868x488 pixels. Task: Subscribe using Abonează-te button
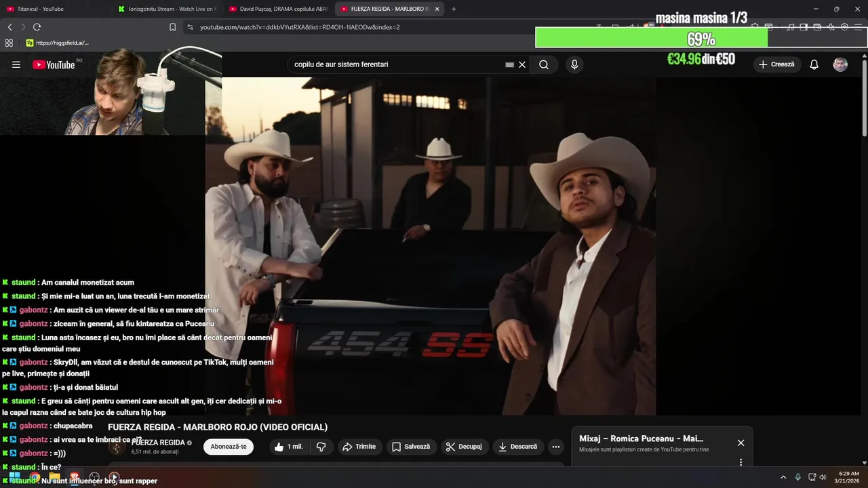229,447
